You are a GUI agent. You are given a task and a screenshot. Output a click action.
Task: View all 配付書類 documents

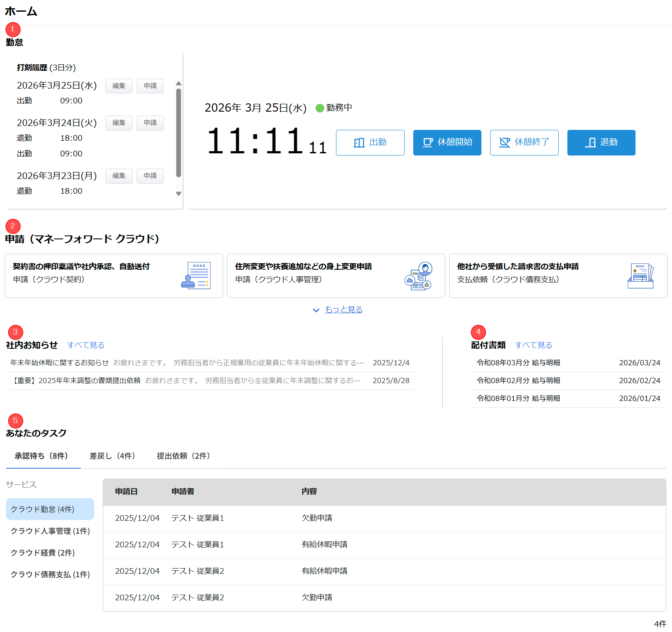[534, 345]
